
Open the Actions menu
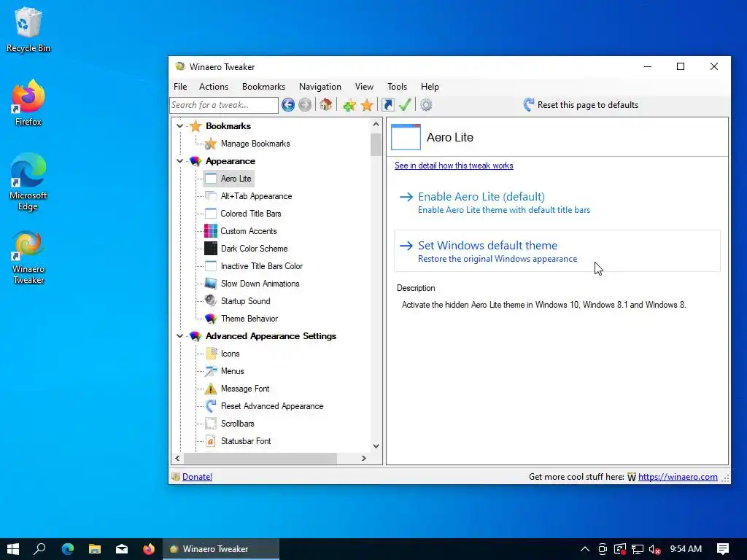coord(214,87)
